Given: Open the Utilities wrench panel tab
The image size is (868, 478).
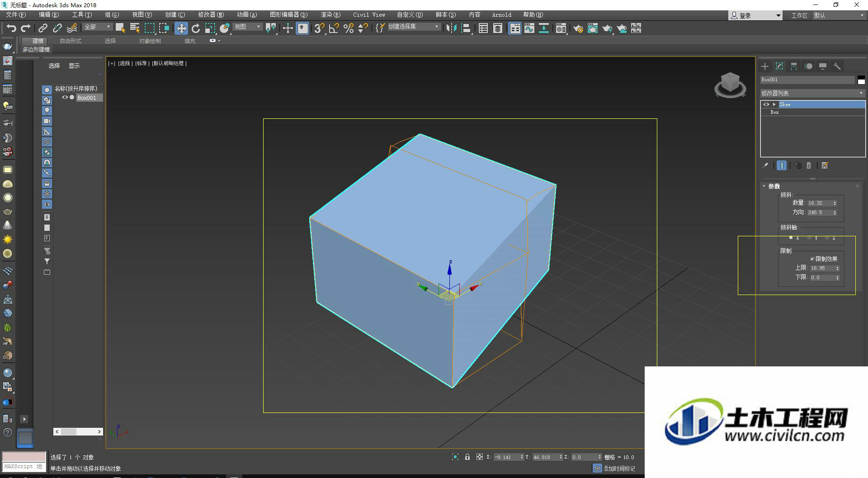Looking at the screenshot, I should (x=837, y=66).
